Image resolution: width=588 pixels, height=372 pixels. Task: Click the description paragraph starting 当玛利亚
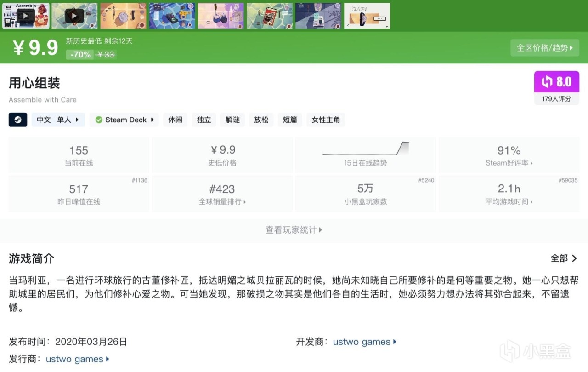pyautogui.click(x=294, y=294)
